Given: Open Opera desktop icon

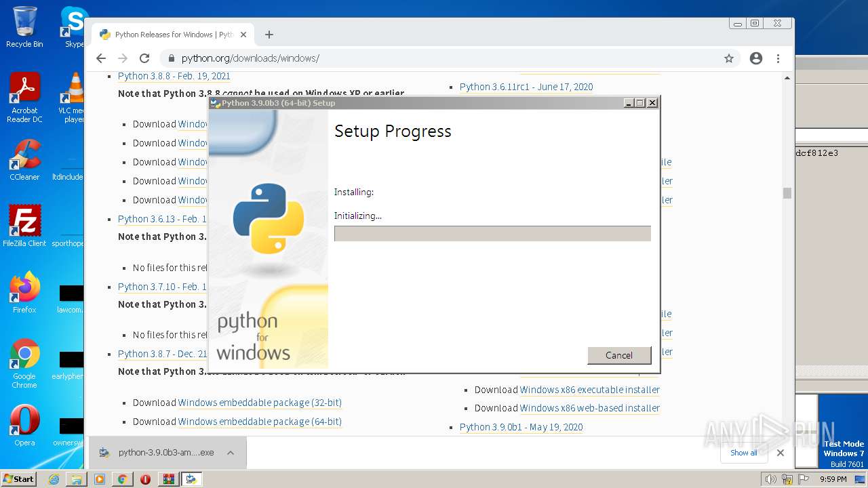Looking at the screenshot, I should tap(24, 426).
